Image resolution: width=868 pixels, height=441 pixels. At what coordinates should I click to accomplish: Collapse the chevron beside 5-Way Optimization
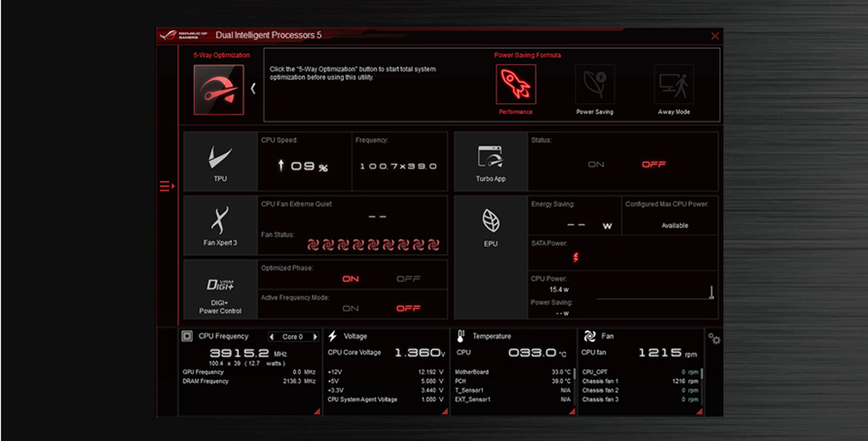[253, 88]
